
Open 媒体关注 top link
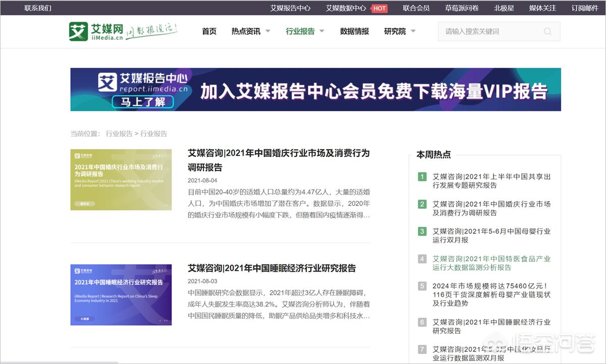tap(542, 8)
